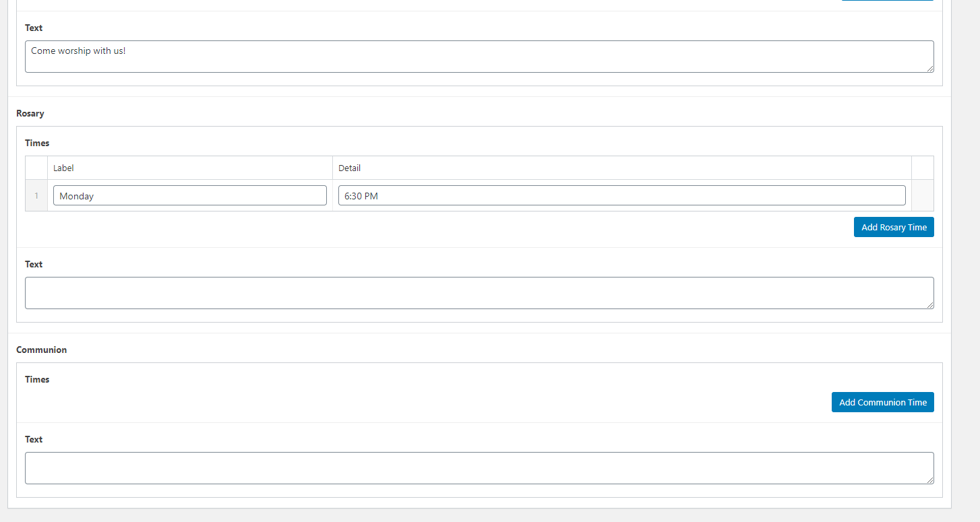The height and width of the screenshot is (522, 980).
Task: Focus the 6:30 PM detail field
Action: click(621, 196)
